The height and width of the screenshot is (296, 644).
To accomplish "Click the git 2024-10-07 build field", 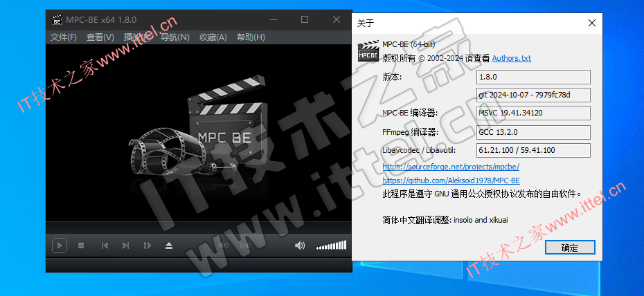I will coord(533,95).
